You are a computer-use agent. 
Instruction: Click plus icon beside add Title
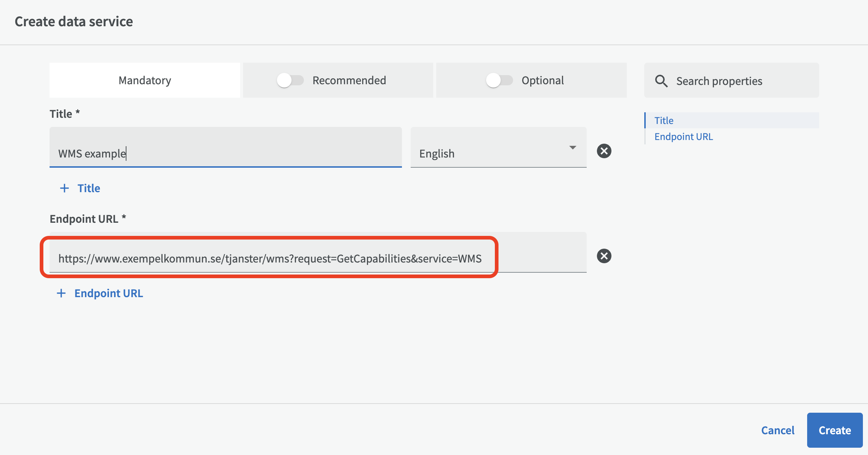tap(64, 188)
